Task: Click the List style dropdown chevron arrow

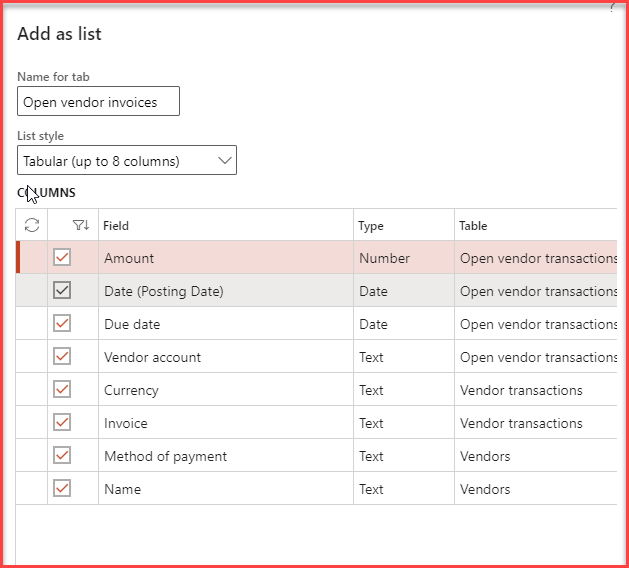Action: click(x=223, y=160)
